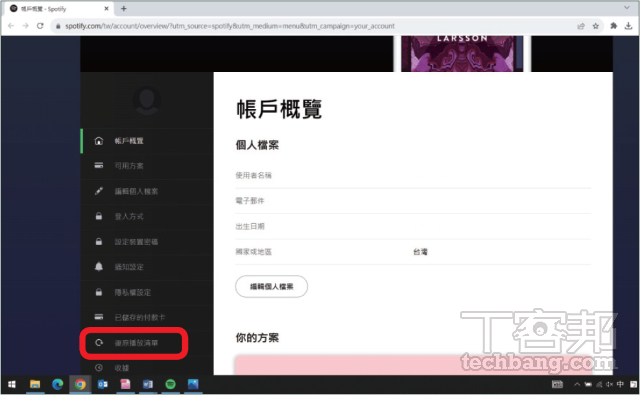The image size is (640, 395).
Task: Click the restore icon beside 復原播放清單
Action: (x=99, y=342)
